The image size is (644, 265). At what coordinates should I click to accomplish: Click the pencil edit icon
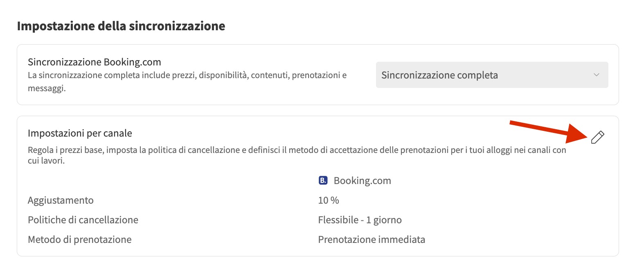coord(597,137)
